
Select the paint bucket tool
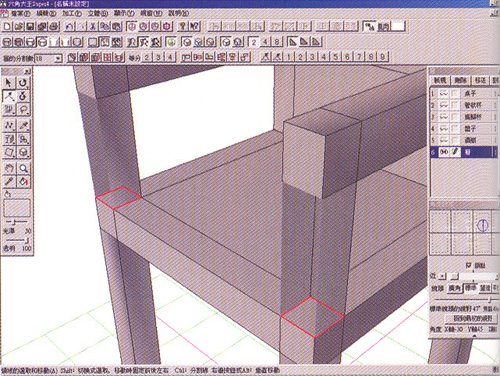(23, 182)
